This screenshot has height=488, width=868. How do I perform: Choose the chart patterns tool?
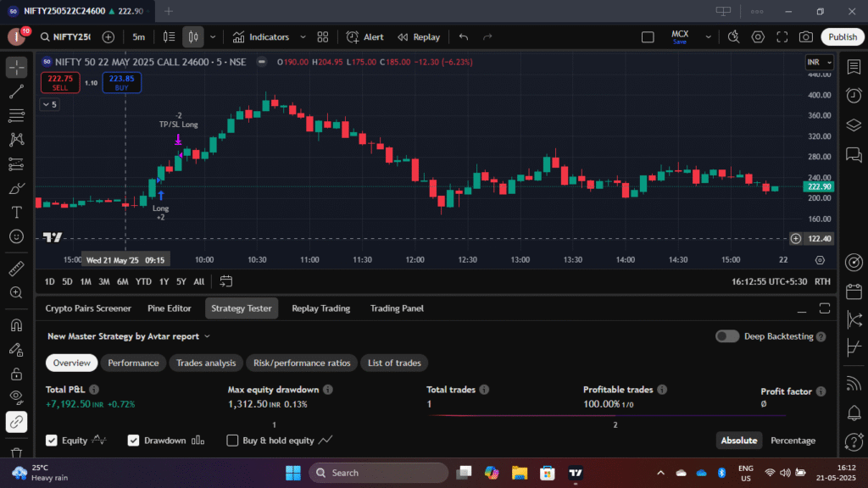pyautogui.click(x=17, y=140)
